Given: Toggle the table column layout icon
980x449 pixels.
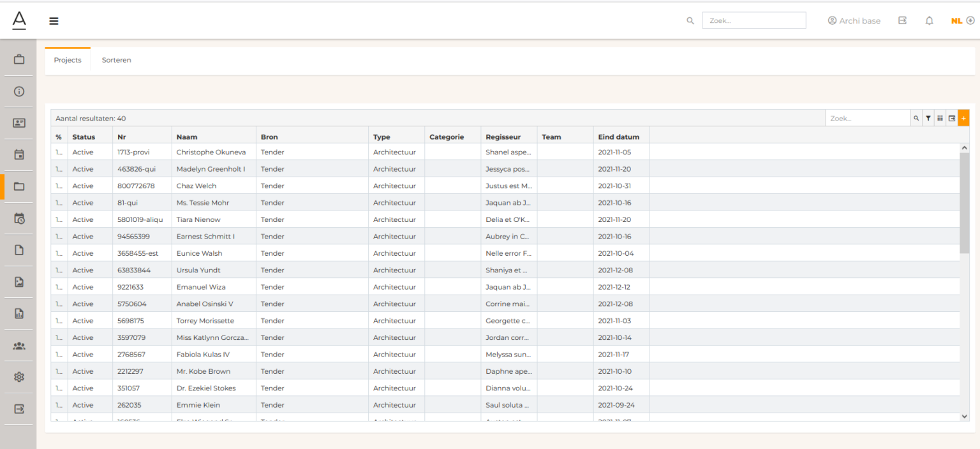Looking at the screenshot, I should tap(940, 118).
